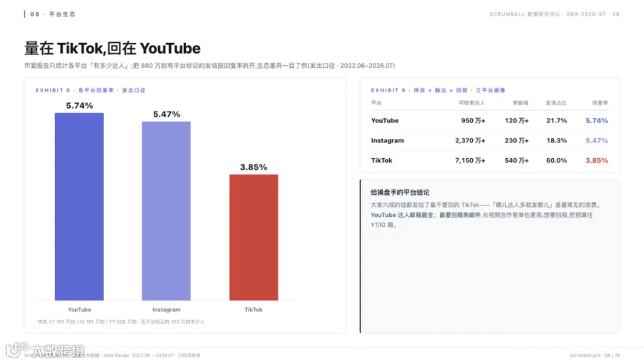Click the 230 万+ cell
The image size is (644, 363).
click(x=517, y=140)
